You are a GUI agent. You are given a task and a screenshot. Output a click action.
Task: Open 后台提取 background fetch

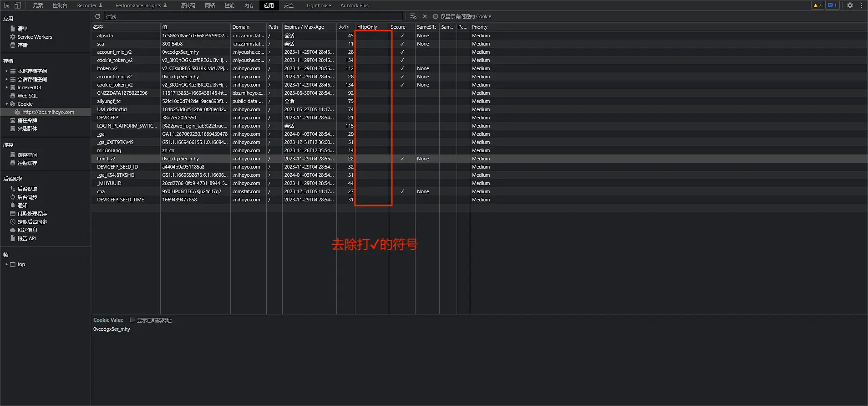(x=27, y=189)
